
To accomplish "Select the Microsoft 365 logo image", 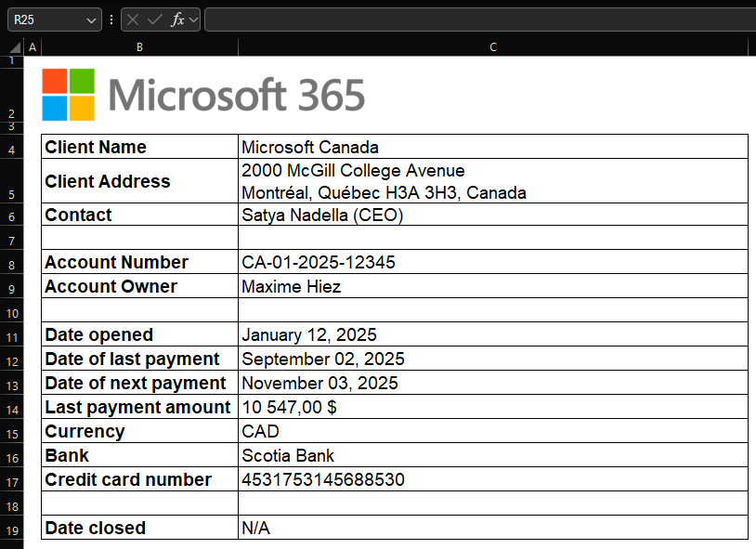I will point(203,95).
